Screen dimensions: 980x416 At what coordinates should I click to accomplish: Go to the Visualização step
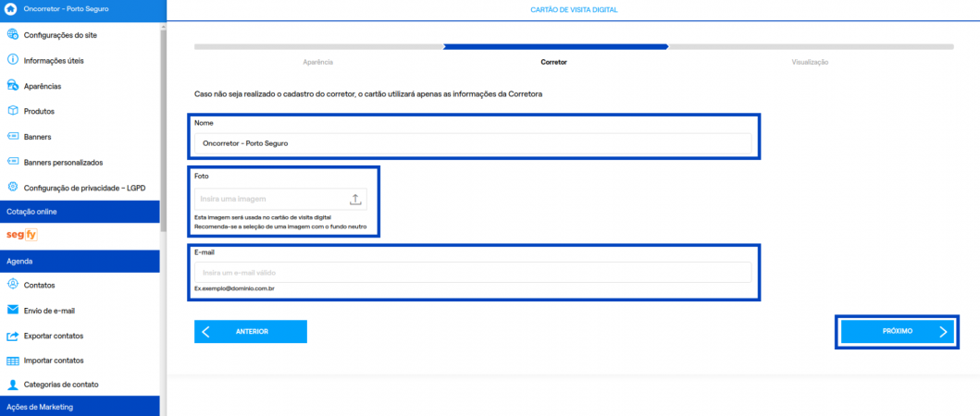coord(810,63)
